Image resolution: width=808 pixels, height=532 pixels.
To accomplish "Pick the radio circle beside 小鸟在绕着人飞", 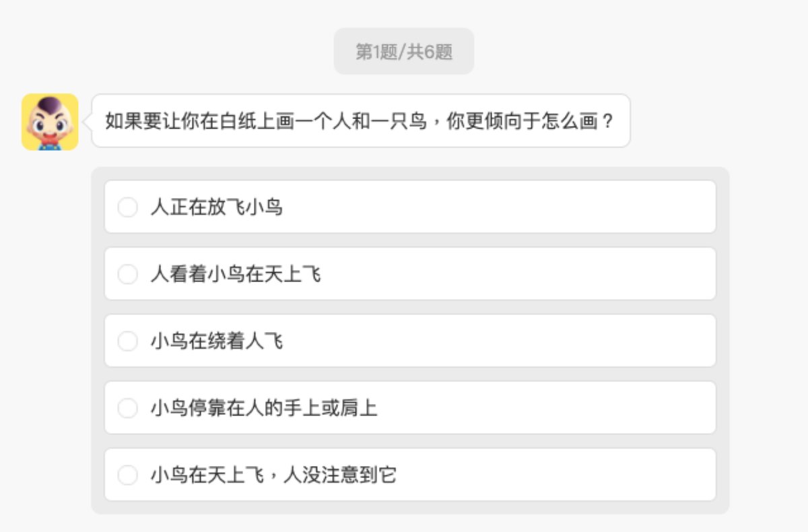I will [127, 341].
